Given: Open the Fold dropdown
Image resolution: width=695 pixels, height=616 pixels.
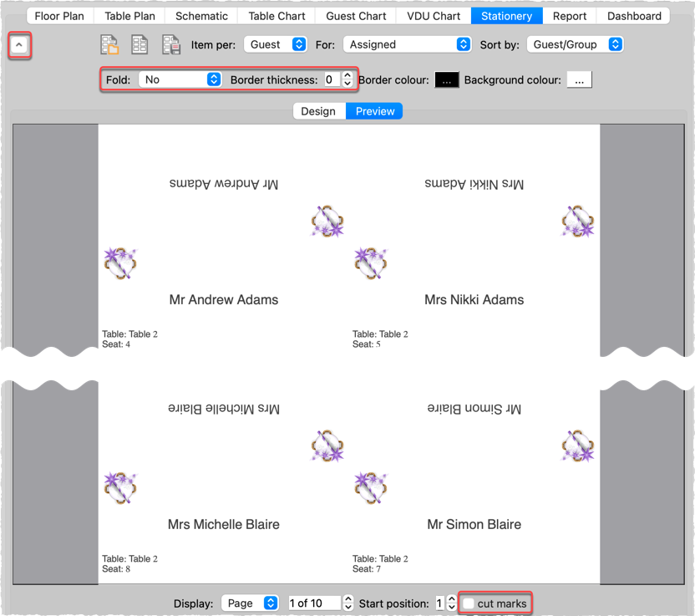Looking at the screenshot, I should [x=180, y=79].
